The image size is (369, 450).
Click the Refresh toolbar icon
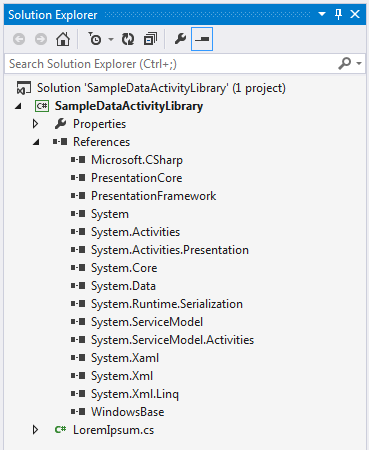pos(128,39)
